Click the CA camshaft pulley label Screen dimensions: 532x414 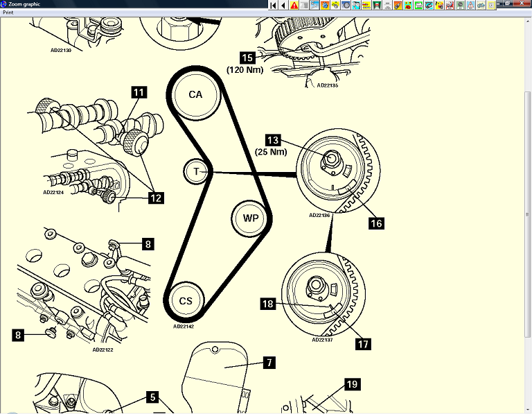tap(195, 94)
